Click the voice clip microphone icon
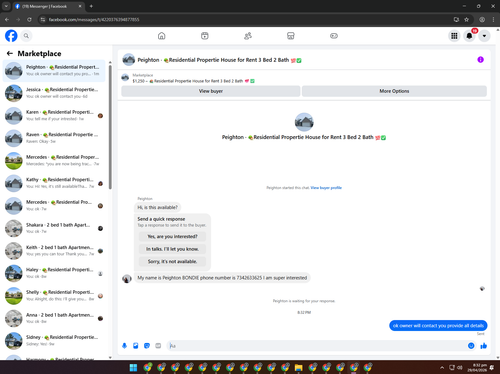The height and width of the screenshot is (374, 500). click(x=124, y=346)
